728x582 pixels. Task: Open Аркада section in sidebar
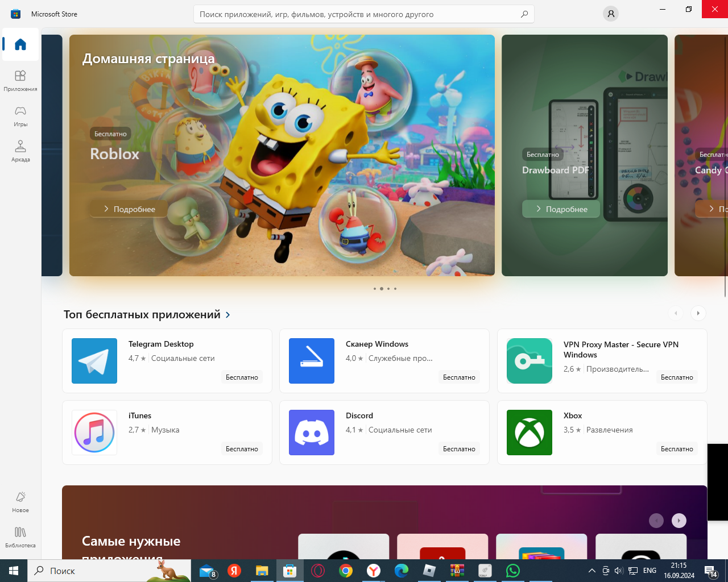(20, 151)
